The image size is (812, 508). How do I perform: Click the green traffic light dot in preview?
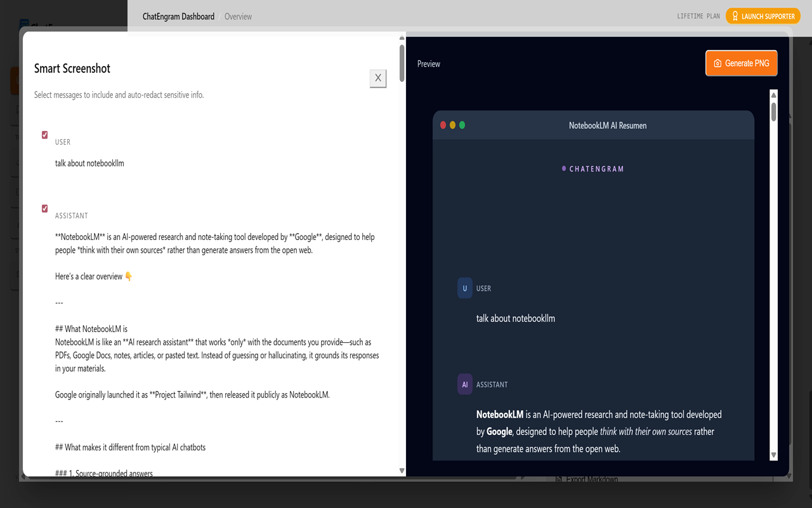click(x=462, y=125)
